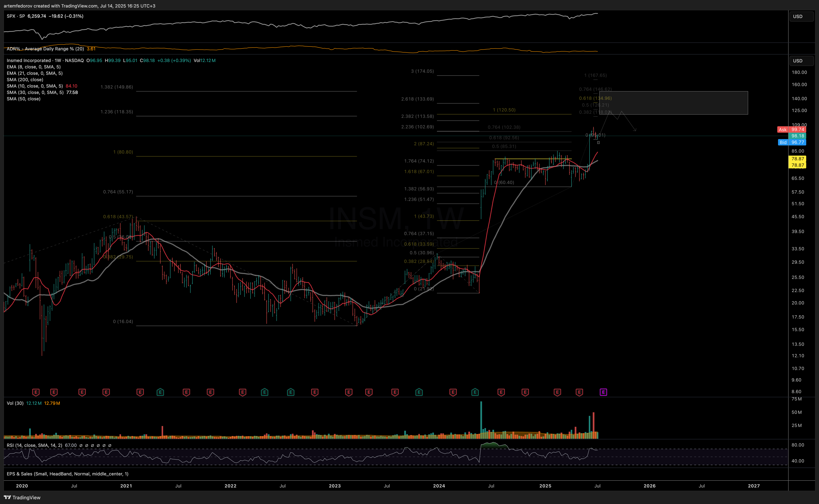The width and height of the screenshot is (819, 504).
Task: Select the SMA (50, close) legend
Action: coord(24,99)
